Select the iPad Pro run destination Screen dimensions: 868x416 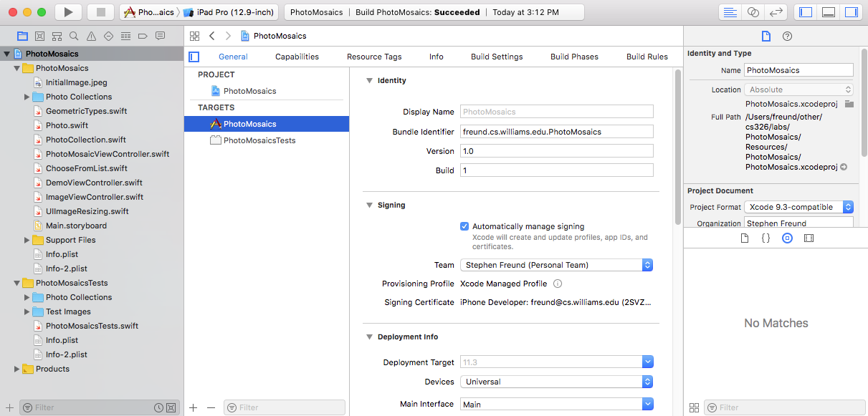[229, 12]
